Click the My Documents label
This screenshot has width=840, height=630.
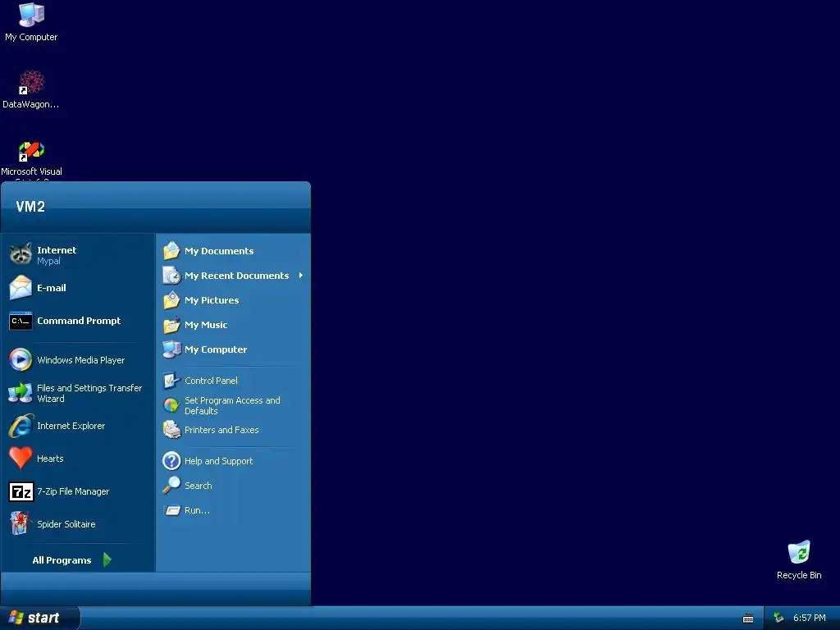219,251
